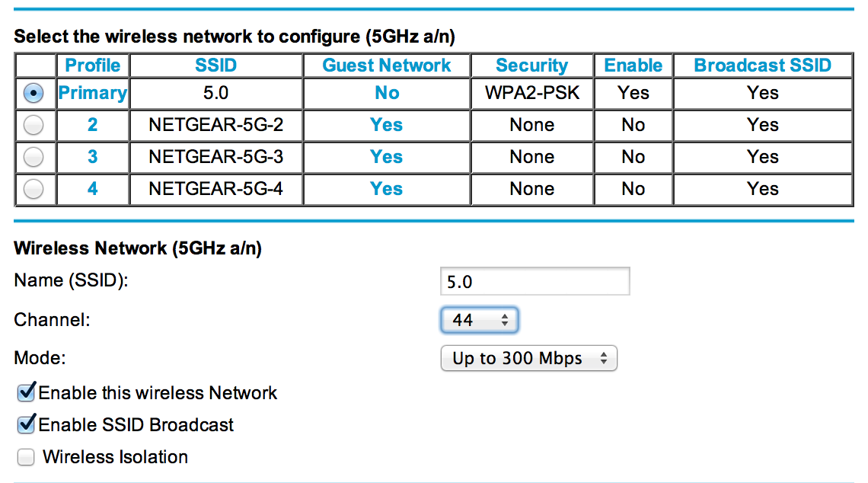This screenshot has width=868, height=483.
Task: Uncheck Enable SSID Broadcast checkbox
Action: (x=27, y=425)
